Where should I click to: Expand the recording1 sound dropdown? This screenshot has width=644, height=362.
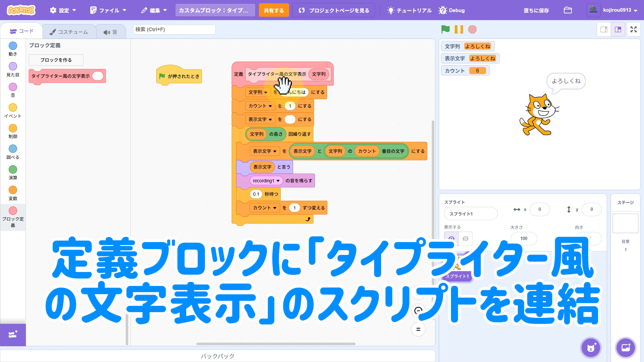tap(278, 181)
